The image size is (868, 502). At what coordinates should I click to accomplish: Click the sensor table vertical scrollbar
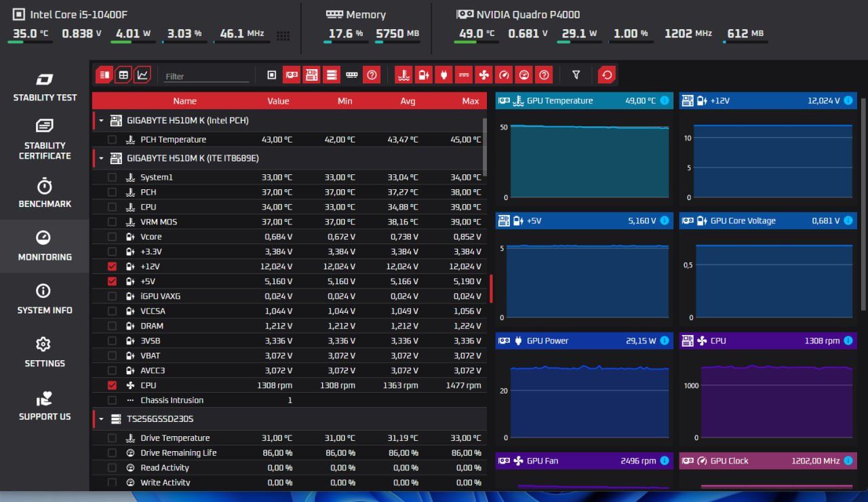tap(484, 147)
